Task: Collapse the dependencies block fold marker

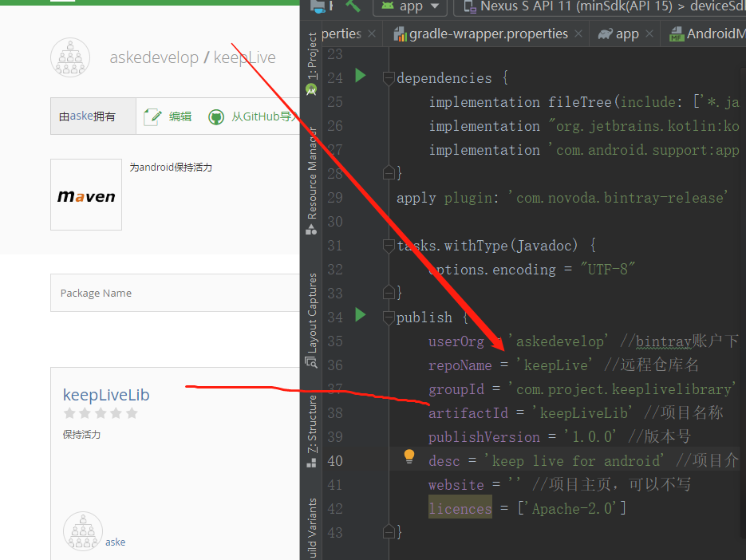Action: coord(389,77)
